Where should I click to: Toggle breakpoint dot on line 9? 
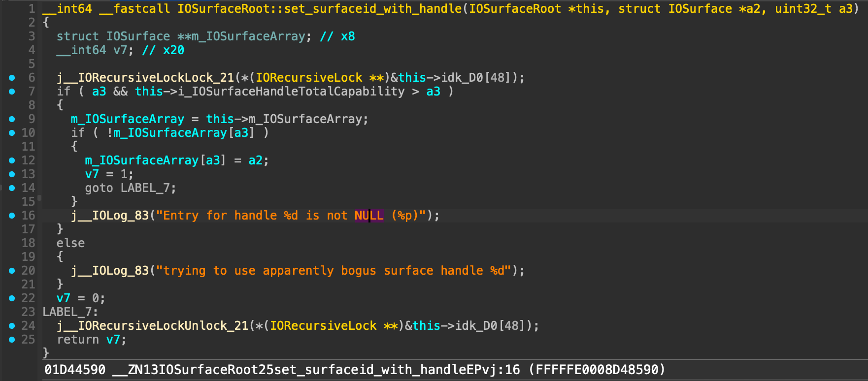coord(12,119)
